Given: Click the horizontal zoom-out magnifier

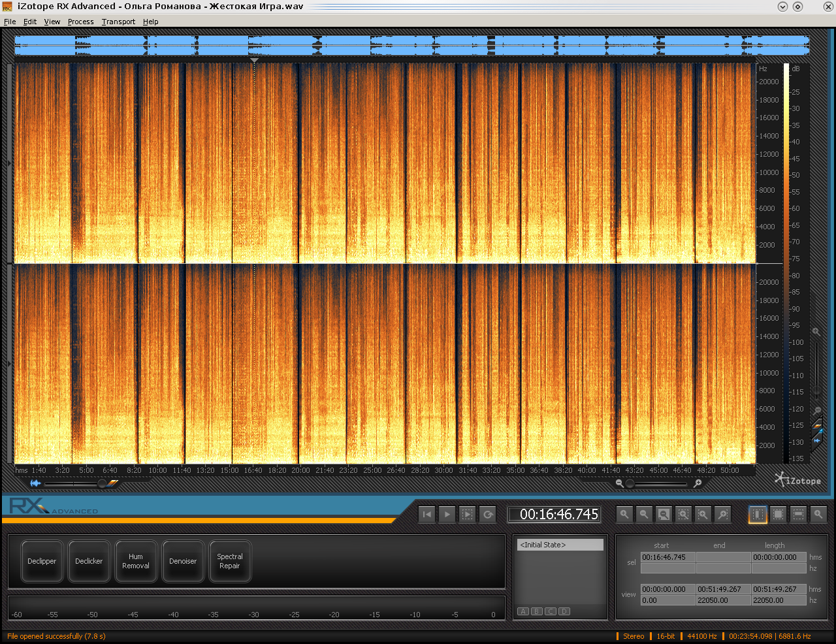Looking at the screenshot, I should coord(619,483).
